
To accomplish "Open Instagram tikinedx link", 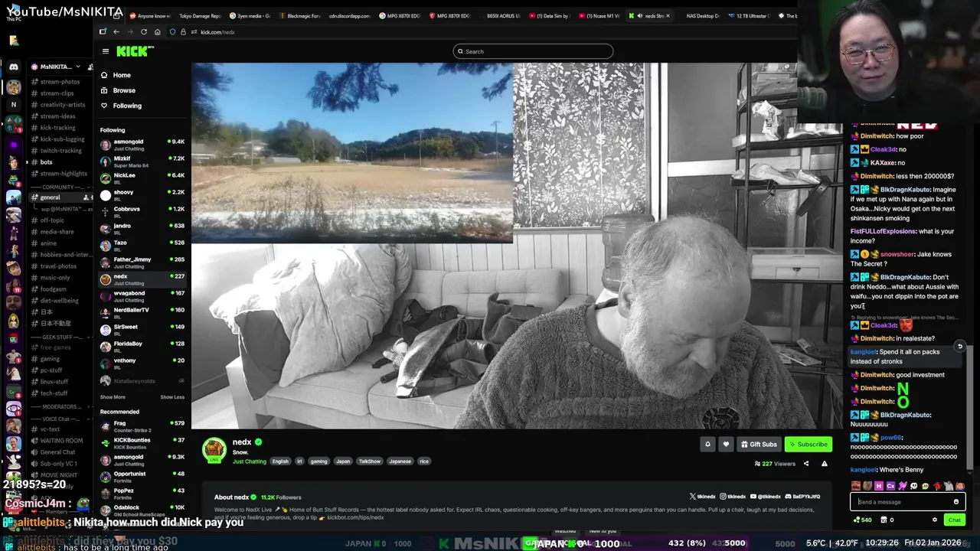I will click(x=733, y=497).
